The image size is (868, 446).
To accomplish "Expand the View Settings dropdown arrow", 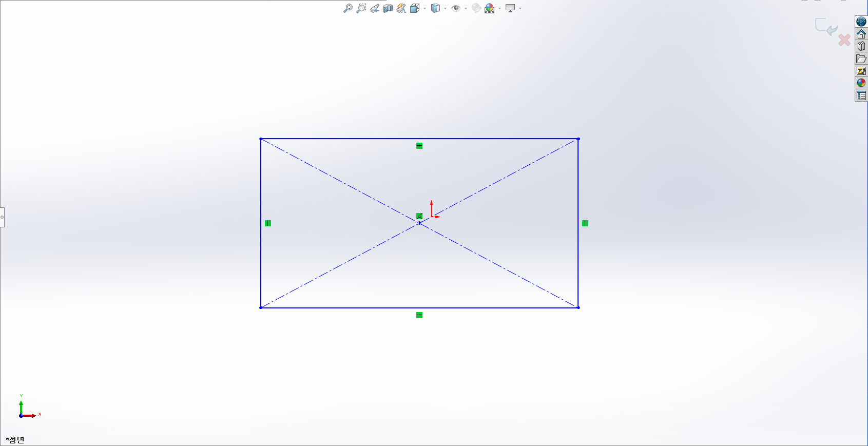I will [520, 9].
